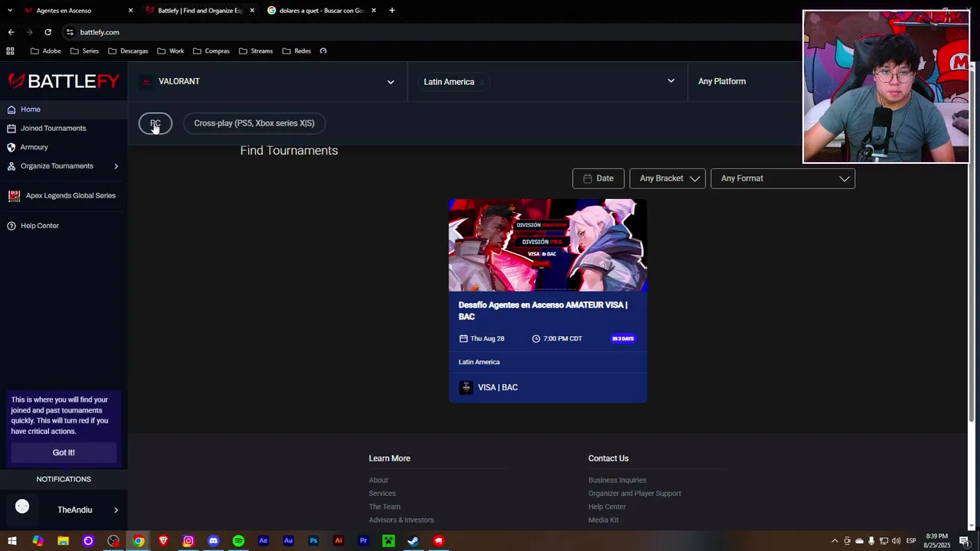Open the Business Inquiries footer link
The height and width of the screenshot is (551, 980).
617,481
